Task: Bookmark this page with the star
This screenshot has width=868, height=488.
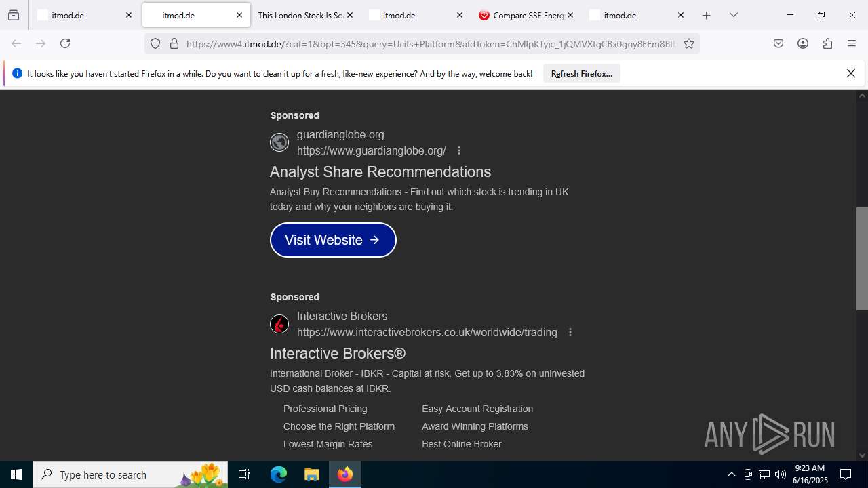Action: (689, 43)
